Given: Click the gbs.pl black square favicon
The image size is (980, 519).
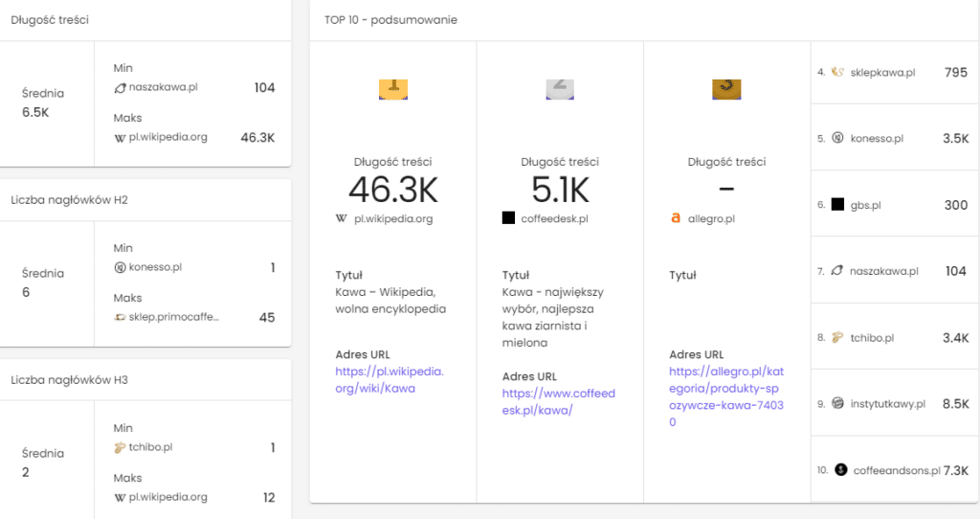Looking at the screenshot, I should point(837,205).
